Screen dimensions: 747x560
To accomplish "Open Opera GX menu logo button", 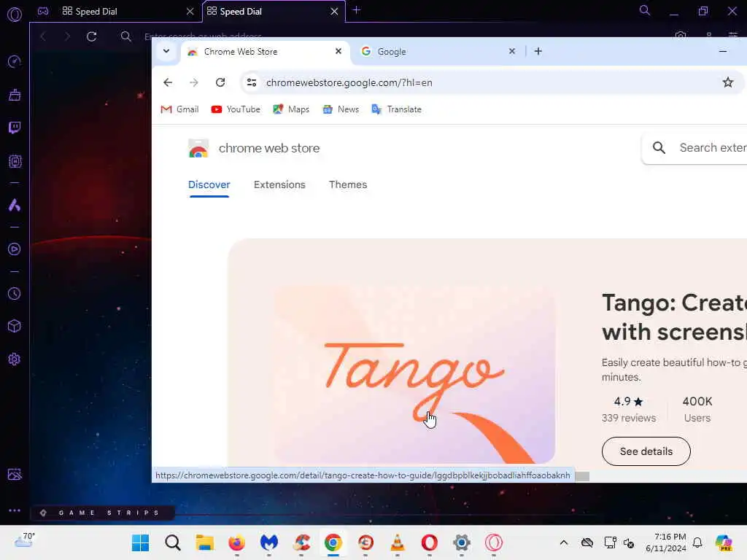I will [x=15, y=15].
